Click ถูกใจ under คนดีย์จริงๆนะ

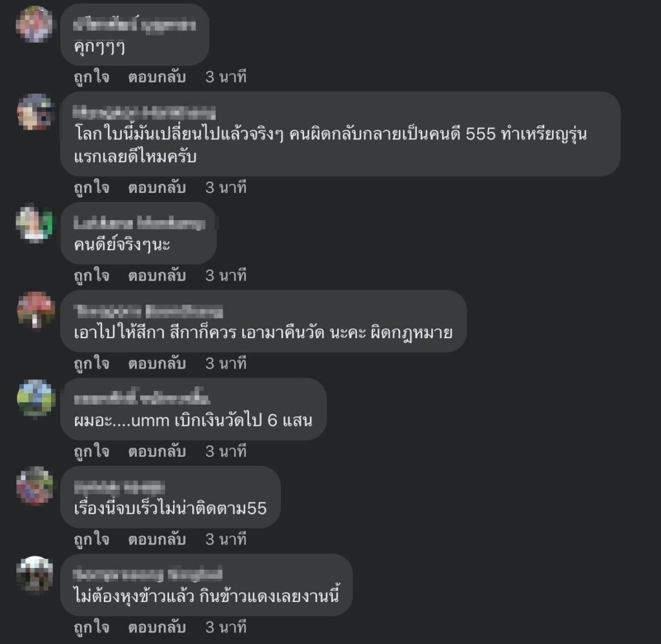point(92,276)
